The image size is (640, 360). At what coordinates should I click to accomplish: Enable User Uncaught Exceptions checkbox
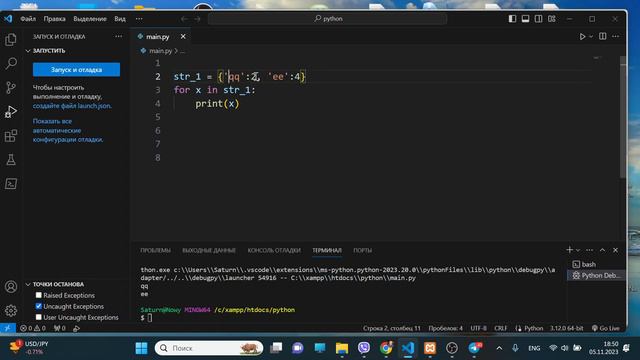38,317
